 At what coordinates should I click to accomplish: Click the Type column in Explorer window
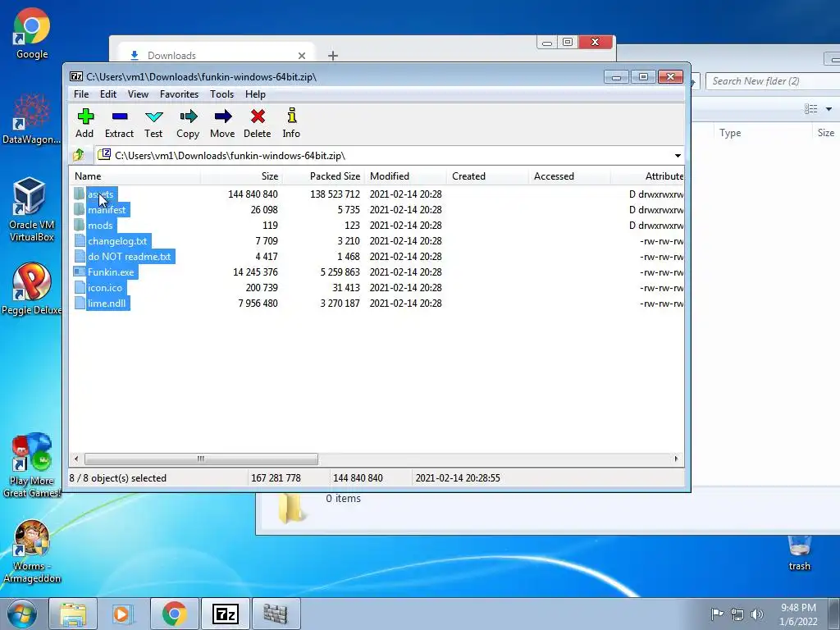tap(762, 133)
